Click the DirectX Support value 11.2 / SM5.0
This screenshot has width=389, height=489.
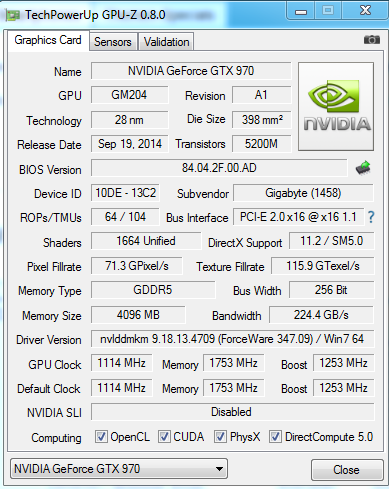pos(332,241)
